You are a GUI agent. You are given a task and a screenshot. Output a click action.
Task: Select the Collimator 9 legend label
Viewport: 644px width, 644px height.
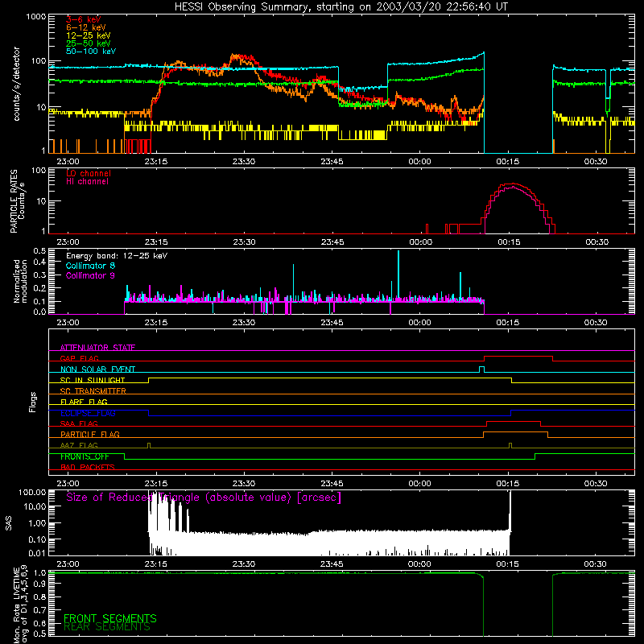[90, 275]
